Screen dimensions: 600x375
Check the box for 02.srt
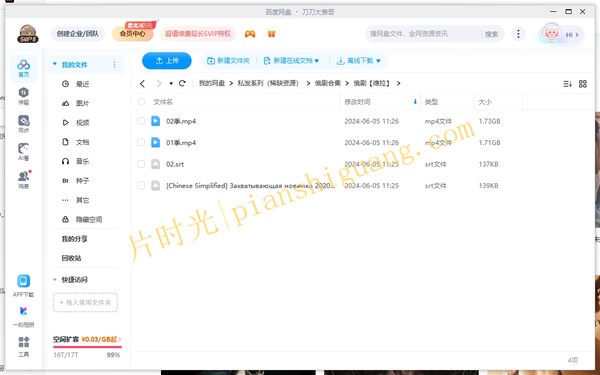tap(141, 164)
